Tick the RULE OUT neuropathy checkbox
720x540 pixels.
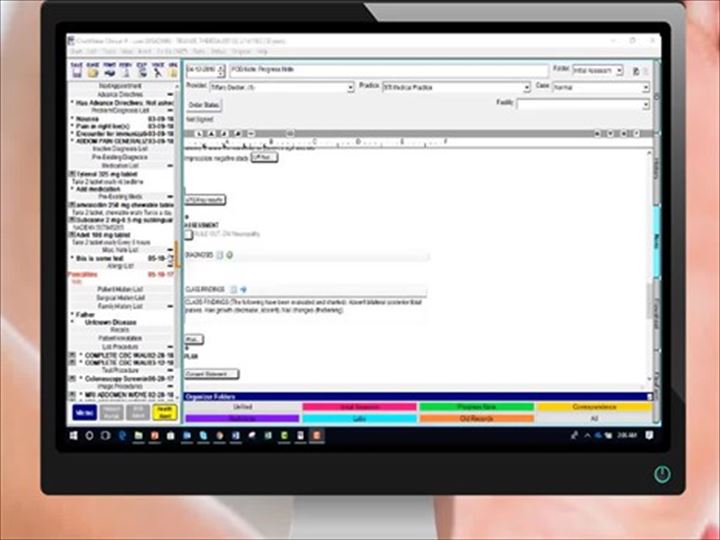188,234
